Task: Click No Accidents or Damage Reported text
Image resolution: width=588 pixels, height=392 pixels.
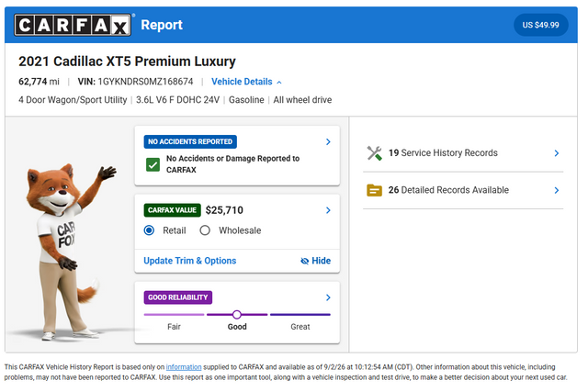Action: pyautogui.click(x=232, y=164)
